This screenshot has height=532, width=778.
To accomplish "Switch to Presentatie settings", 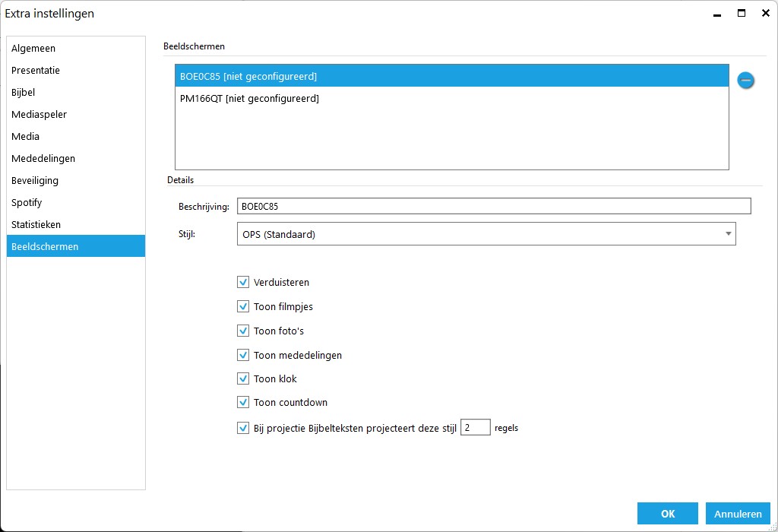I will pos(36,70).
